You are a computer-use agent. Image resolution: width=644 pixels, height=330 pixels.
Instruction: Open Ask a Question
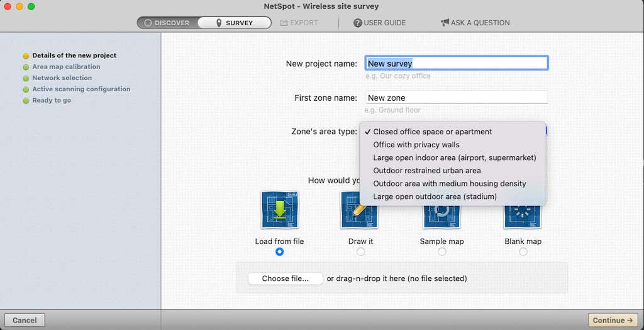coord(475,23)
